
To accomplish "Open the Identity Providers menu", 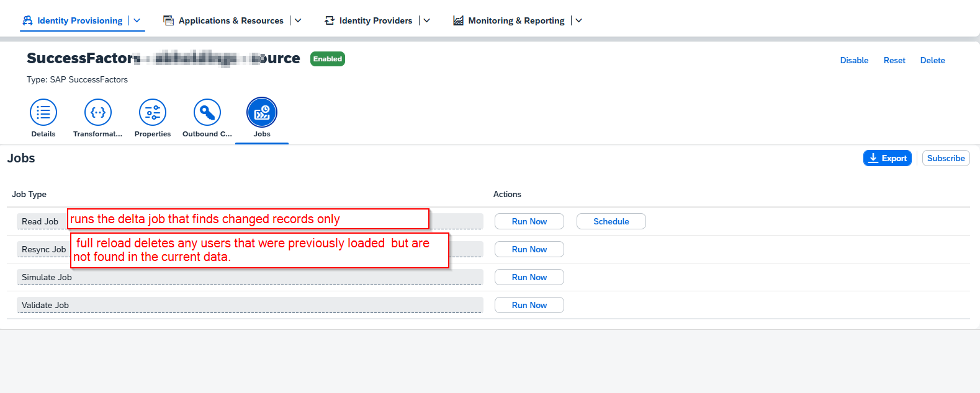I will (375, 20).
